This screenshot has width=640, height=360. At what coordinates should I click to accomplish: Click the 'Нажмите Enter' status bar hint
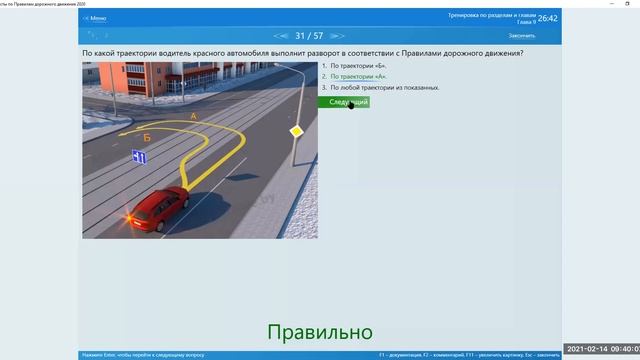tap(143, 355)
